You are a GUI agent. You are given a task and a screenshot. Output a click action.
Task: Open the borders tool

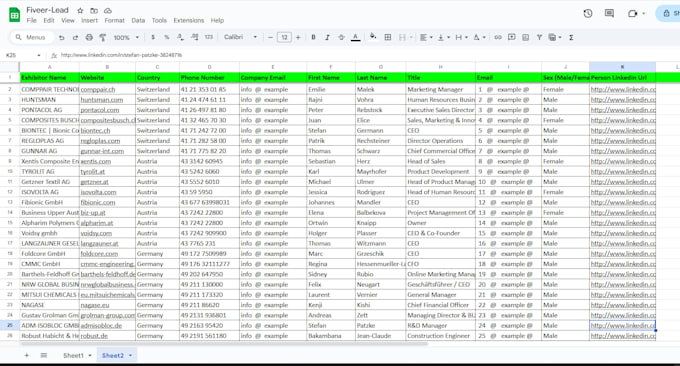[388, 38]
